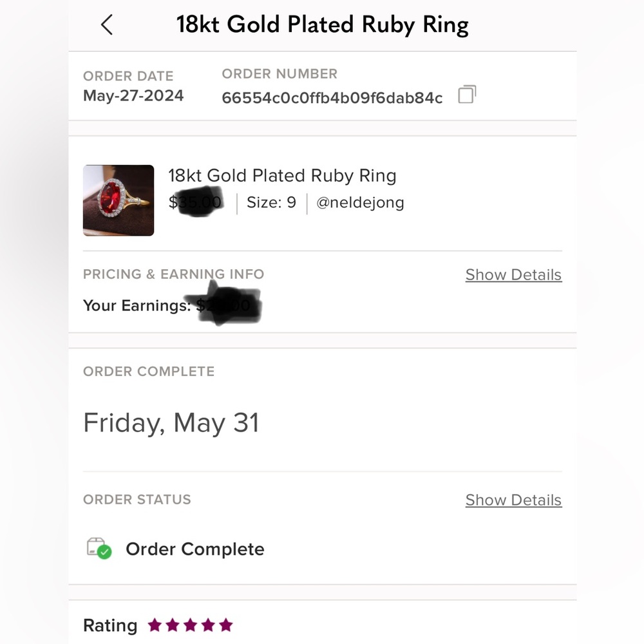Select the fifth rating star
644x644 pixels.
tap(225, 625)
